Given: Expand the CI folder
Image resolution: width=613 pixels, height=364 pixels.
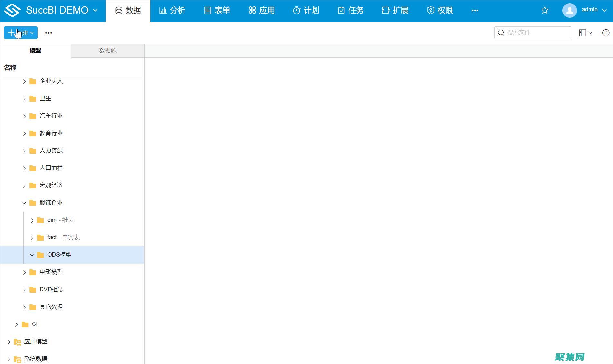Looking at the screenshot, I should click(x=16, y=324).
